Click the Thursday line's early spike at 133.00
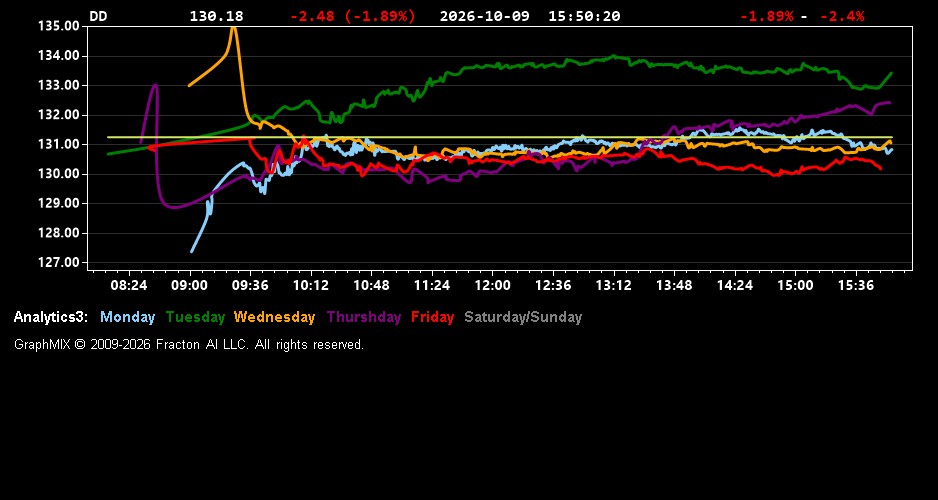 (156, 85)
